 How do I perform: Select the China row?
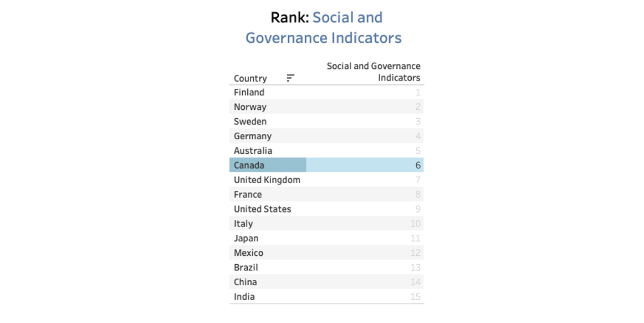326,282
